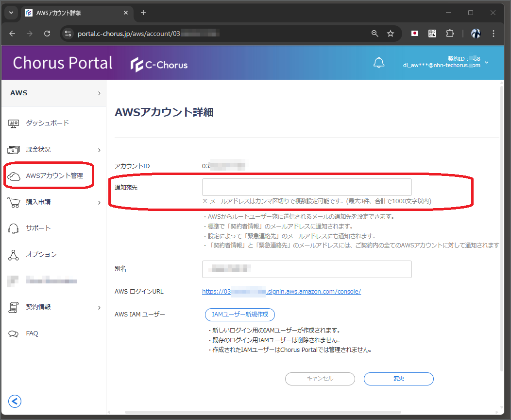
Task: Open the tab search dropdown
Action: click(x=11, y=13)
